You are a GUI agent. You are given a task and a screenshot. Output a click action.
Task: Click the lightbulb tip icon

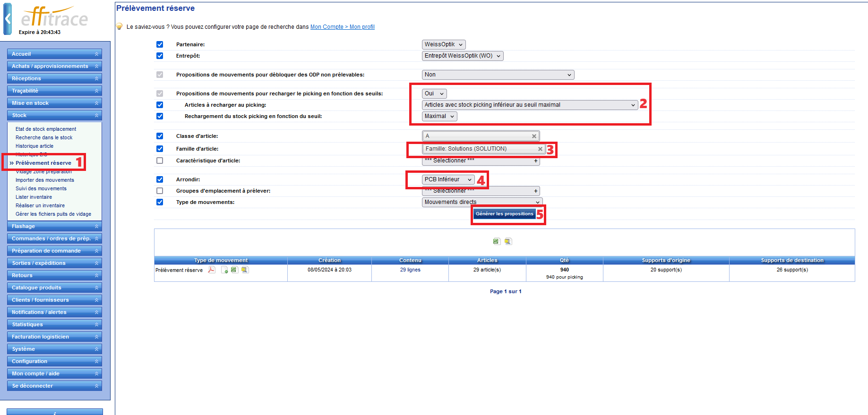(x=120, y=27)
